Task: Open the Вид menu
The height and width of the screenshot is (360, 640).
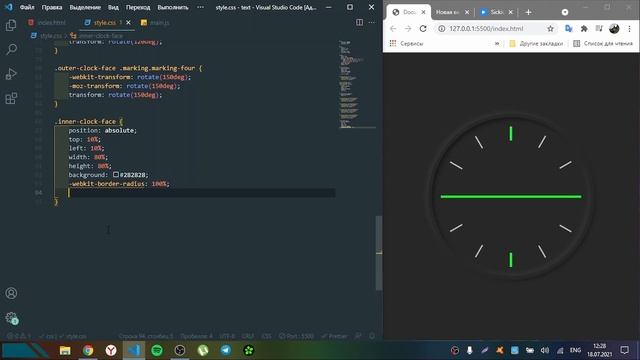Action: click(x=113, y=7)
